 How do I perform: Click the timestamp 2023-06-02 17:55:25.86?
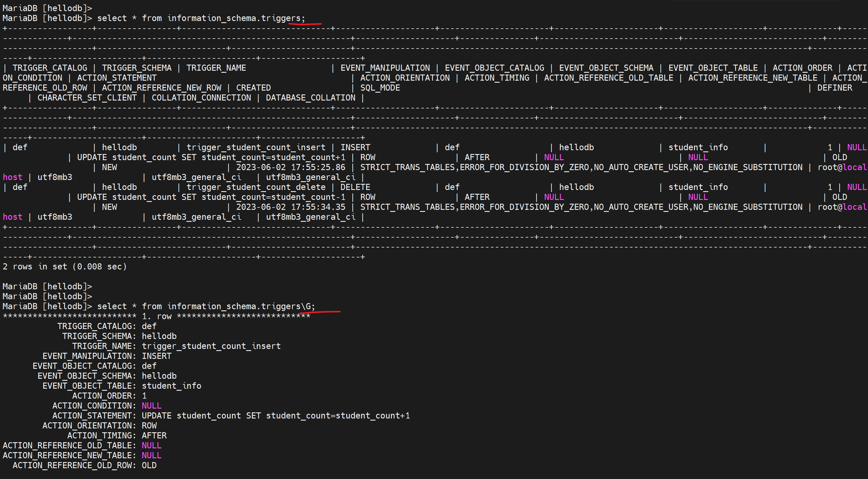[291, 167]
